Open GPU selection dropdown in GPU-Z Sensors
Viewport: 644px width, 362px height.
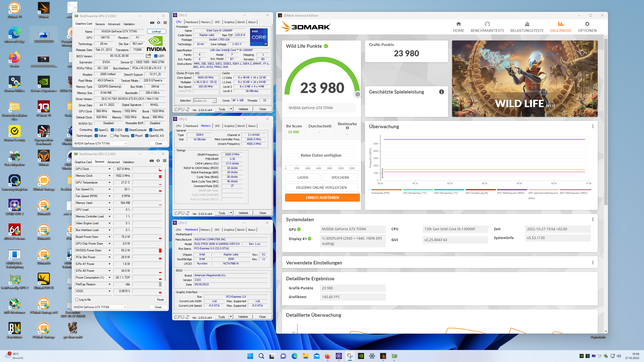point(100,307)
